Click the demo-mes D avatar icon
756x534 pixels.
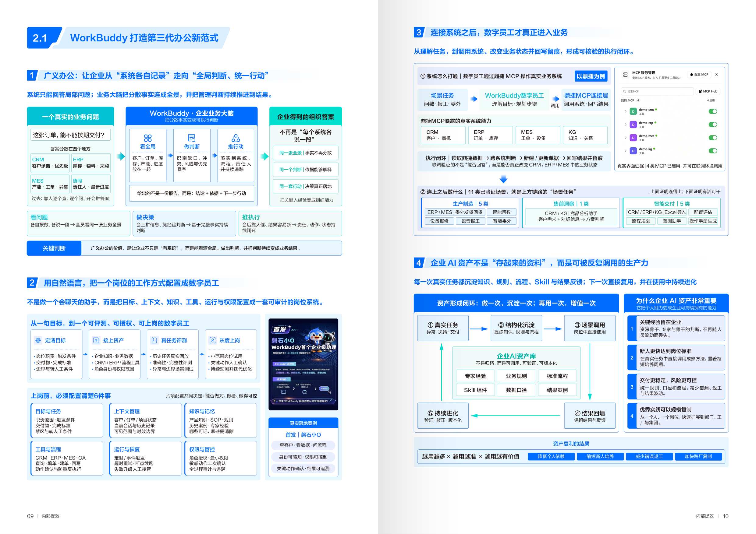[x=633, y=138]
